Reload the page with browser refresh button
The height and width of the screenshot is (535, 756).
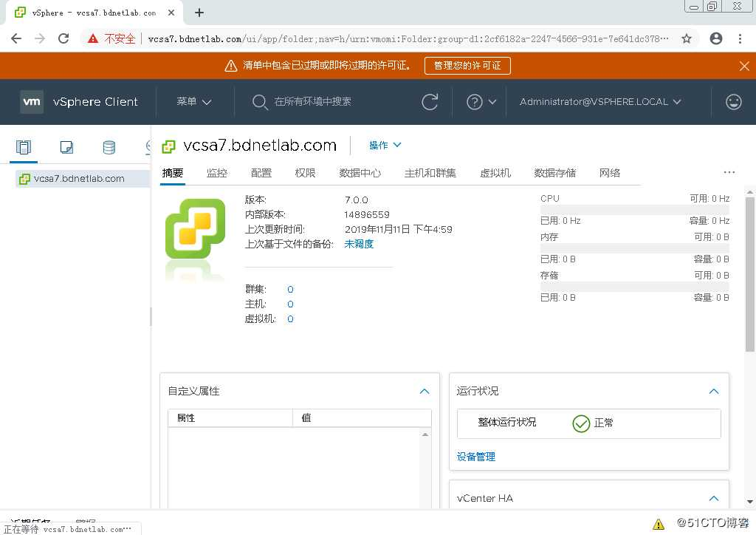pos(63,38)
